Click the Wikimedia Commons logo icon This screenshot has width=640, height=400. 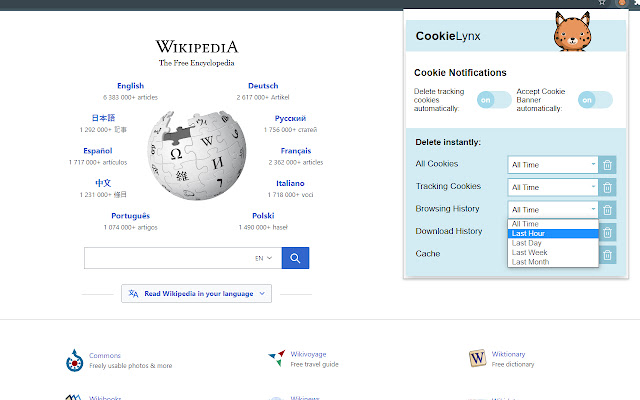[x=74, y=360]
